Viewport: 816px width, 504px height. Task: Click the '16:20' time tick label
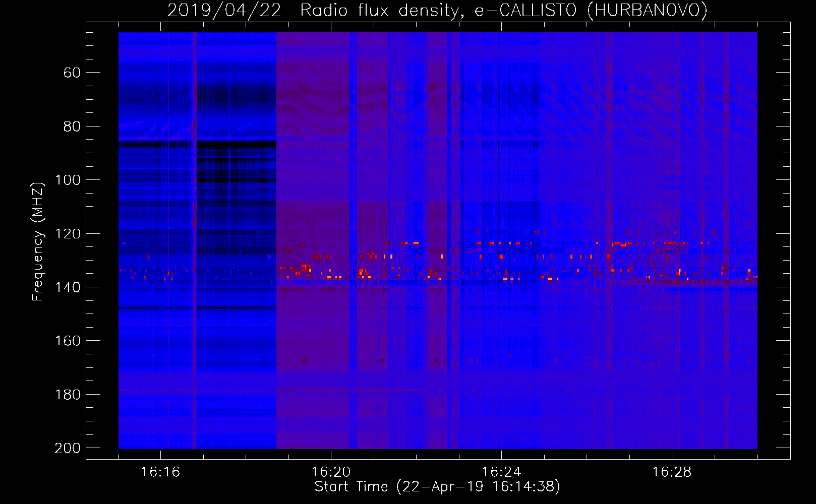tap(331, 472)
